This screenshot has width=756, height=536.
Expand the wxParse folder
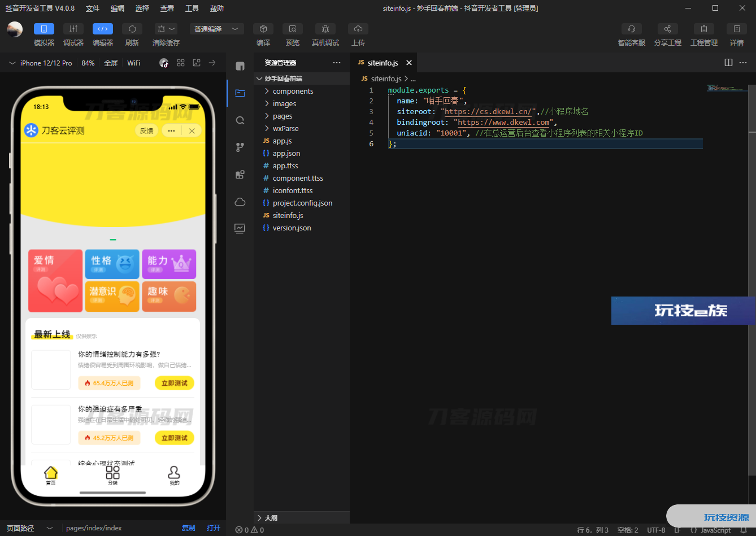click(x=302, y=128)
